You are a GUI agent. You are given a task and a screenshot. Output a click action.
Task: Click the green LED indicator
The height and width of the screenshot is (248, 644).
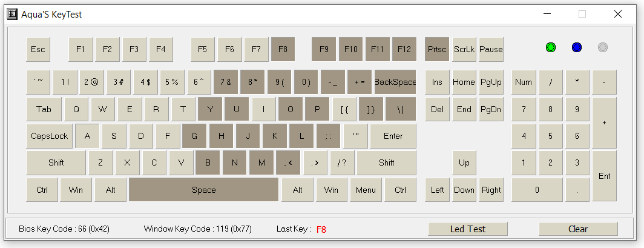(550, 47)
